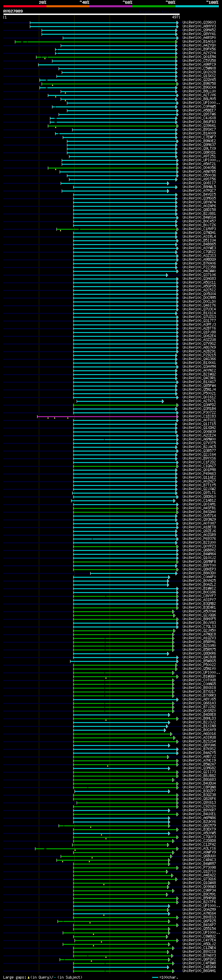Click the hit label UniRef100_Q8VY41
This screenshot has height=980, width=222.
tap(199, 34)
